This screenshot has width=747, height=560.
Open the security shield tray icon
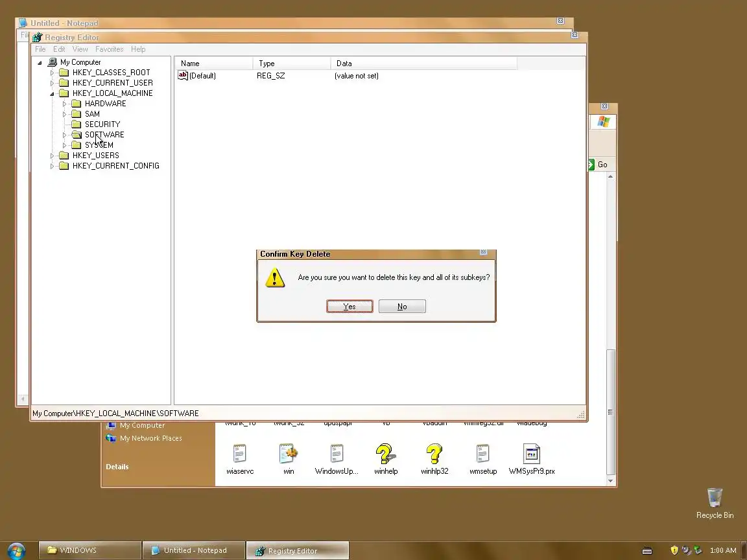pyautogui.click(x=674, y=550)
